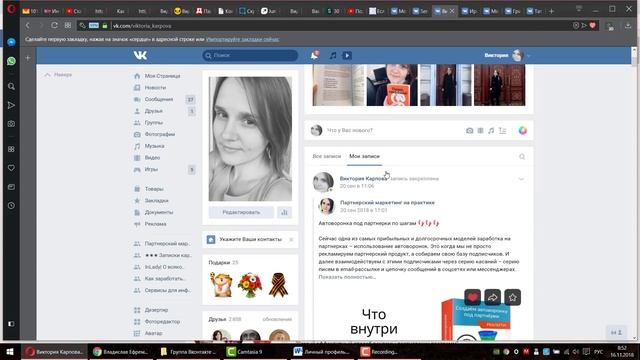Open the book cover photo thumbnail
The height and width of the screenshot is (360, 640).
(x=392, y=85)
